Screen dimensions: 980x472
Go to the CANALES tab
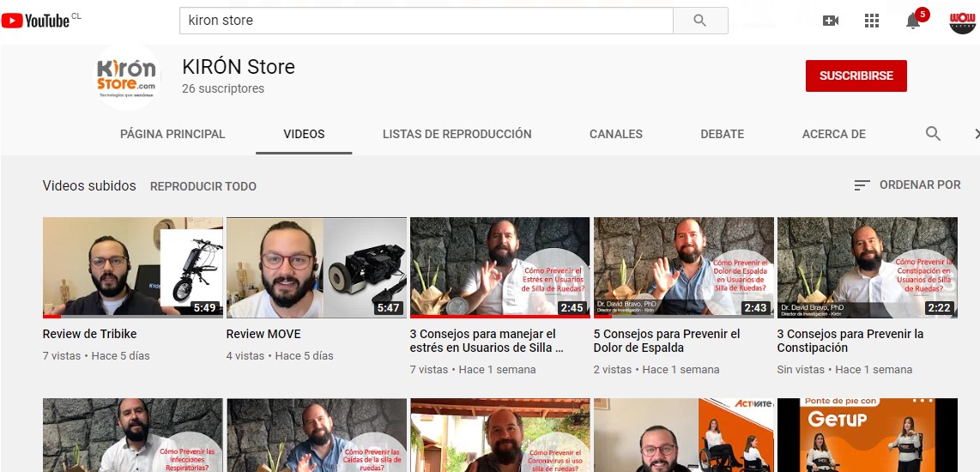616,134
